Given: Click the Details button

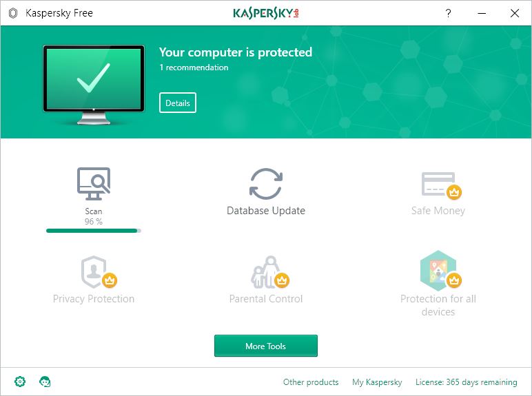Looking at the screenshot, I should coord(178,103).
